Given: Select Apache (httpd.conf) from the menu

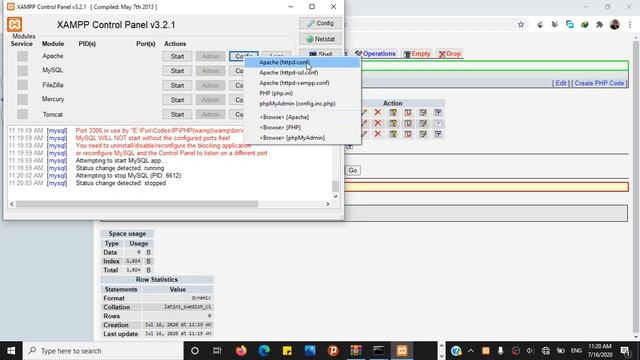Looking at the screenshot, I should coord(302,62).
